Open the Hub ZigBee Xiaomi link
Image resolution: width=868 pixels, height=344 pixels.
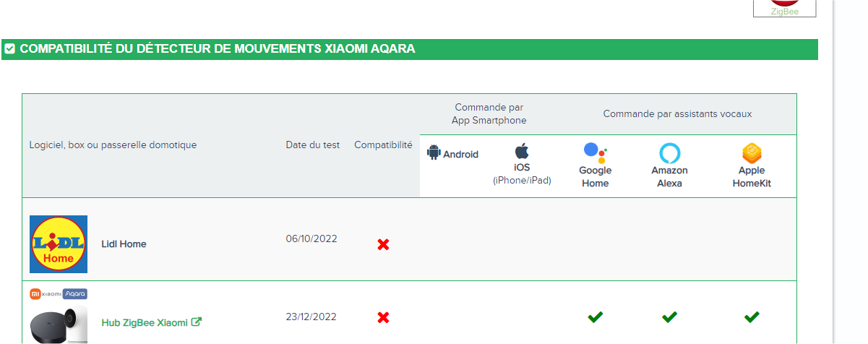point(145,322)
